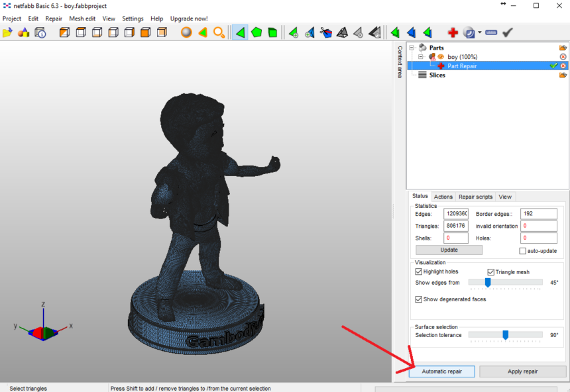The image size is (570, 392).
Task: Switch to the Repair scripts tab
Action: [x=475, y=197]
